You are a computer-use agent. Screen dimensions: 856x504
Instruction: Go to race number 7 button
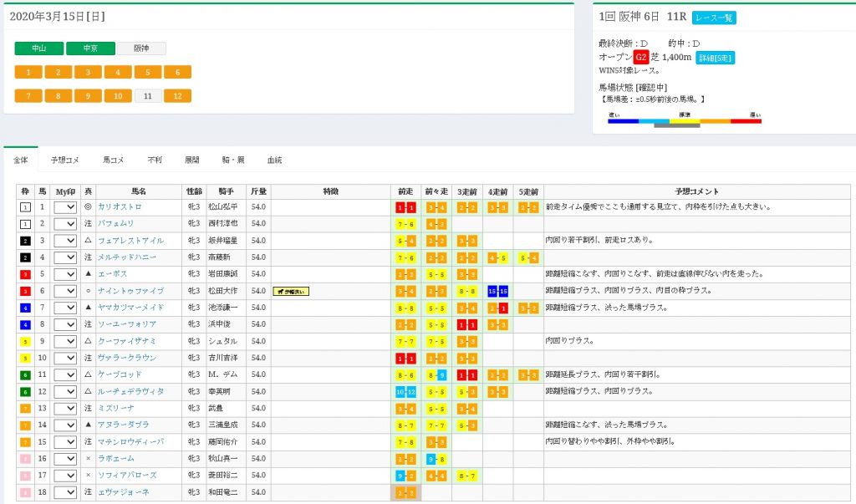coord(28,96)
